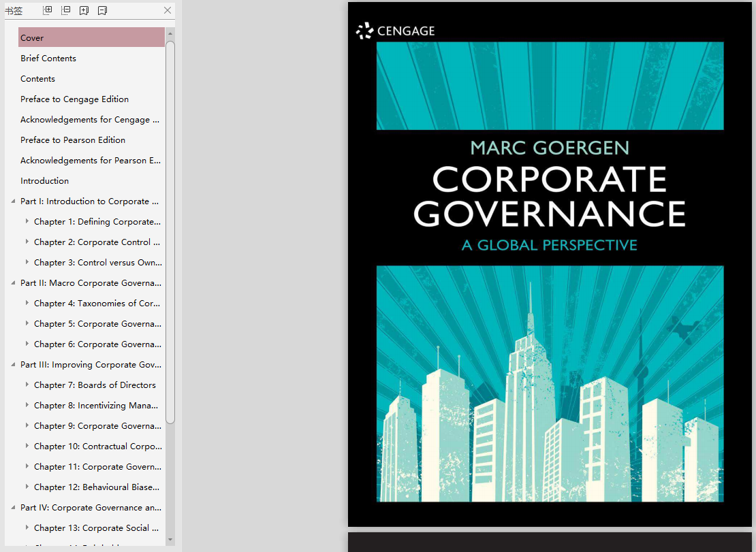The image size is (756, 552).
Task: Select the Cover bookmark
Action: pos(92,37)
